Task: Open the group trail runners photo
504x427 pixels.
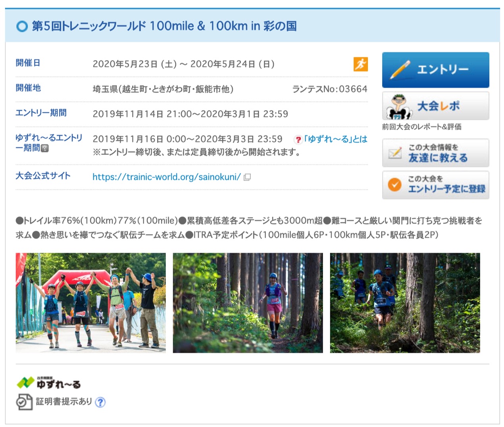Action: click(x=405, y=303)
